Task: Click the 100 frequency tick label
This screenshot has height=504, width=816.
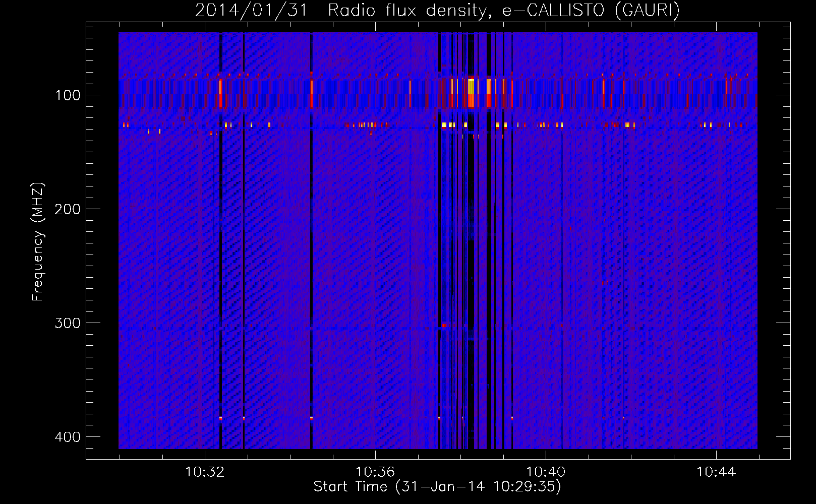Action: coord(68,95)
